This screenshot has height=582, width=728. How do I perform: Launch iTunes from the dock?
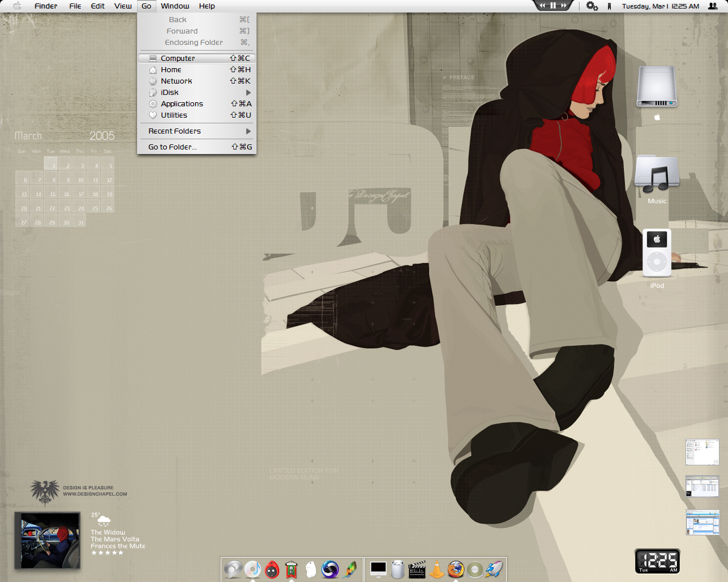coord(253,569)
